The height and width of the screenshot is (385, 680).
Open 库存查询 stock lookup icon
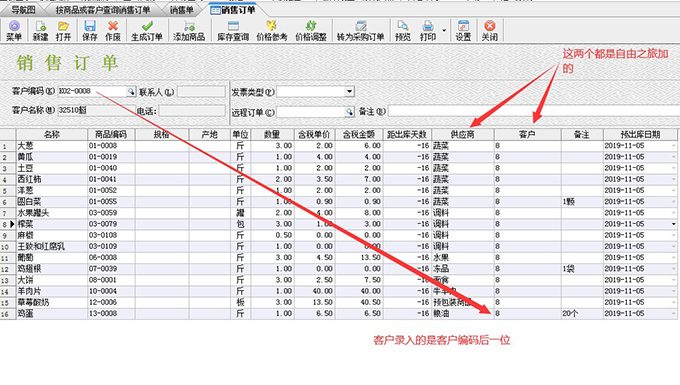(x=233, y=30)
